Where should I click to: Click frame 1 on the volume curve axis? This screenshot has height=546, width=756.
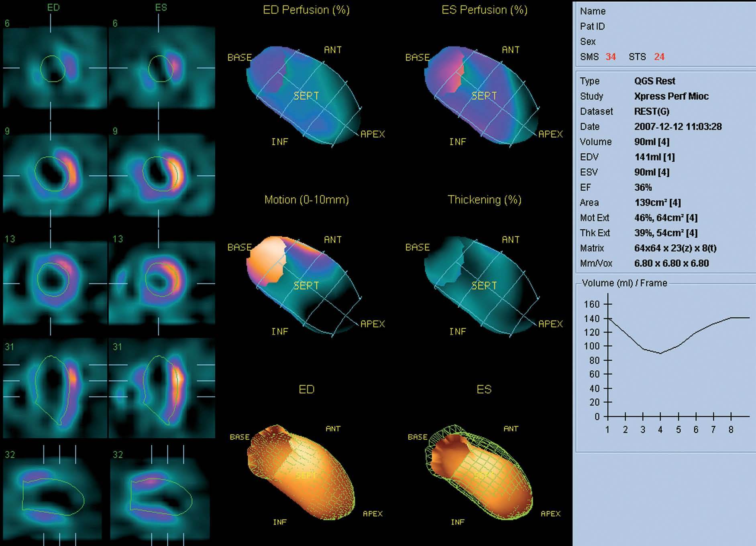607,430
